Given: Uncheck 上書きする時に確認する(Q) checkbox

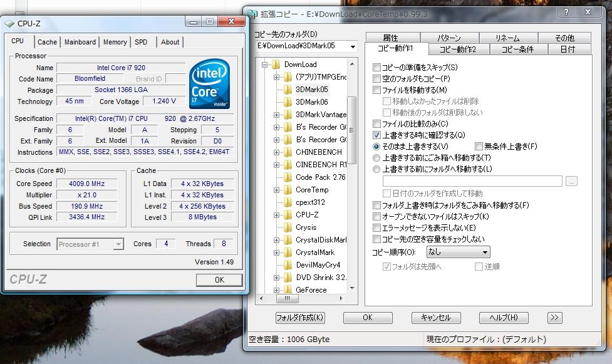Looking at the screenshot, I should coord(376,135).
